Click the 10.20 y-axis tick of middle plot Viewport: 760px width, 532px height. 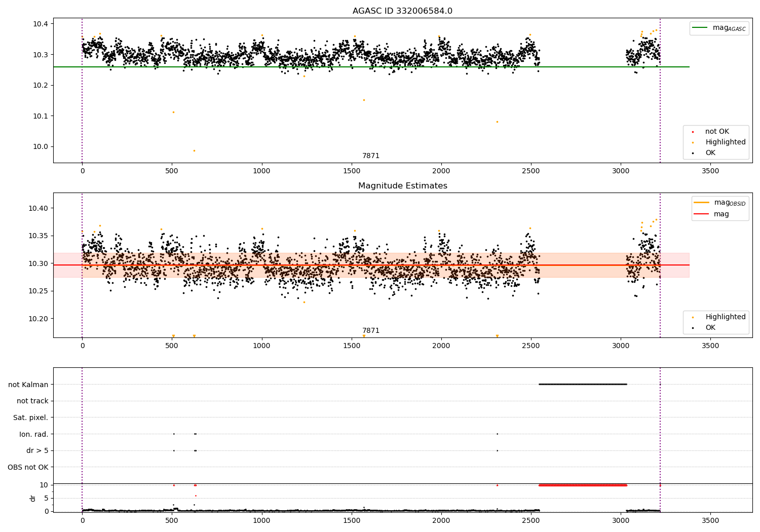39,319
